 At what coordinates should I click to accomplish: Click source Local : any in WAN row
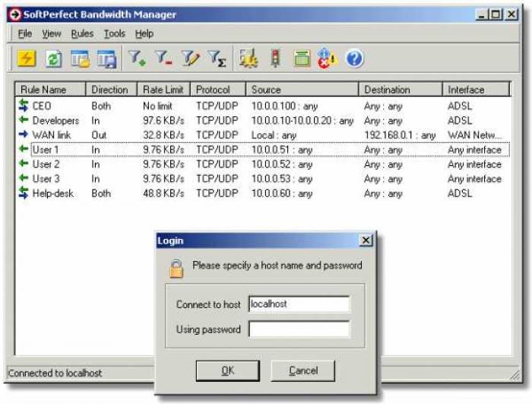click(274, 135)
